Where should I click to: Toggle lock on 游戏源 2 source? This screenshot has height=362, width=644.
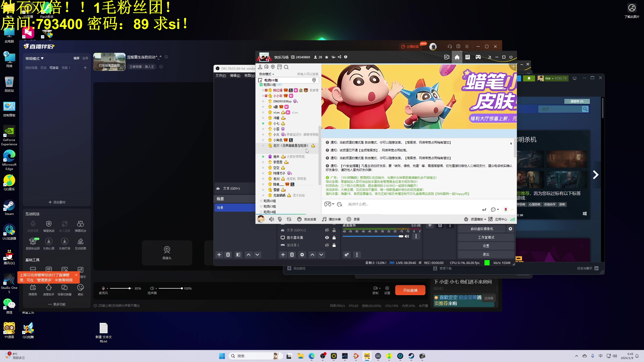tap(334, 245)
